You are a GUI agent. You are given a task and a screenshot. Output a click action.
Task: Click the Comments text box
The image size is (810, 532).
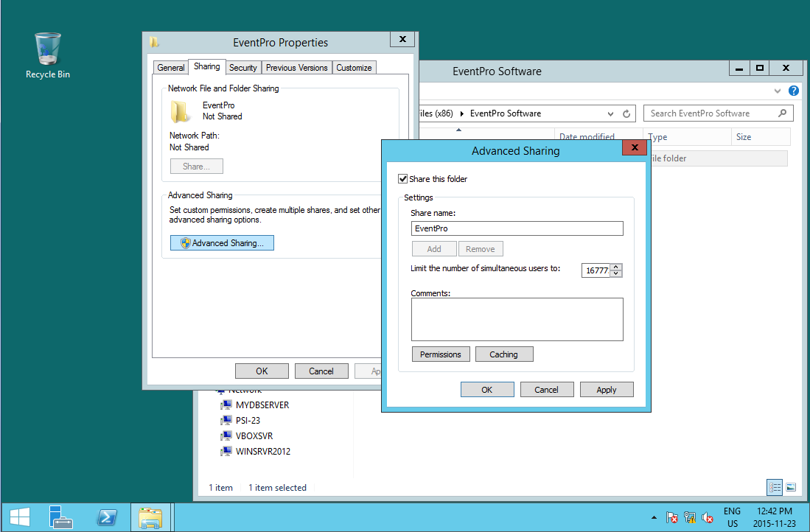point(517,319)
